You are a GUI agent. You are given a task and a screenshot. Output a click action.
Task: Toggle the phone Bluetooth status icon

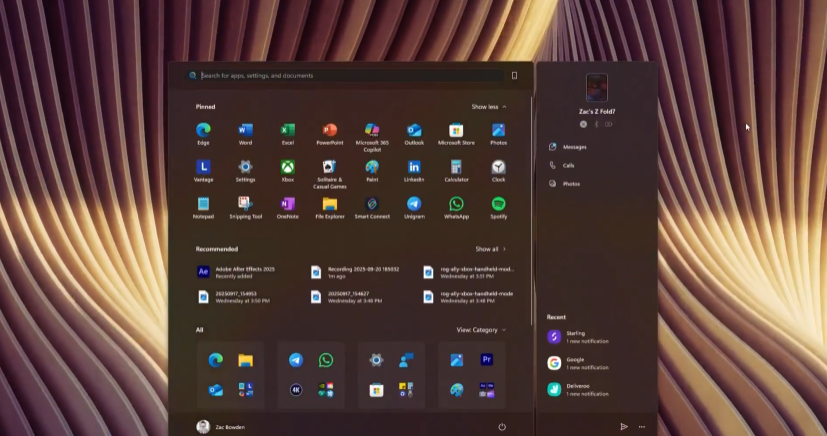pos(597,124)
